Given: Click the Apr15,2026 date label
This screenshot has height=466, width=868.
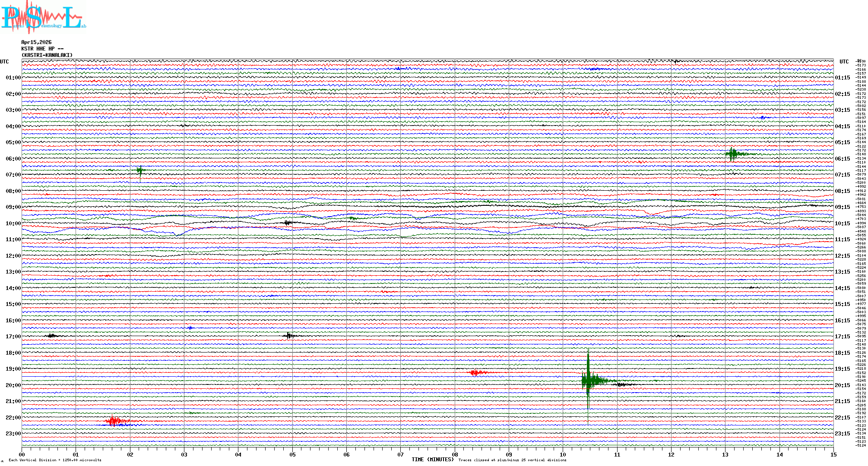Looking at the screenshot, I should coord(36,42).
